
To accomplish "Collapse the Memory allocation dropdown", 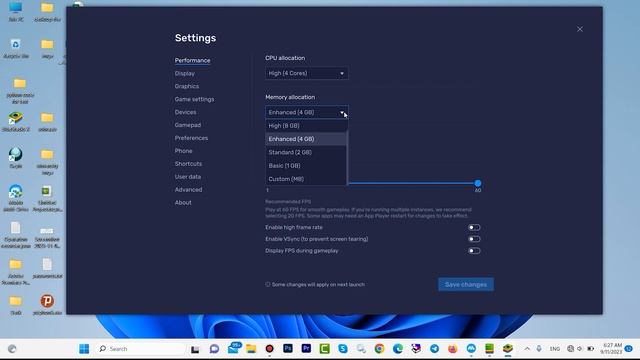I will 307,112.
